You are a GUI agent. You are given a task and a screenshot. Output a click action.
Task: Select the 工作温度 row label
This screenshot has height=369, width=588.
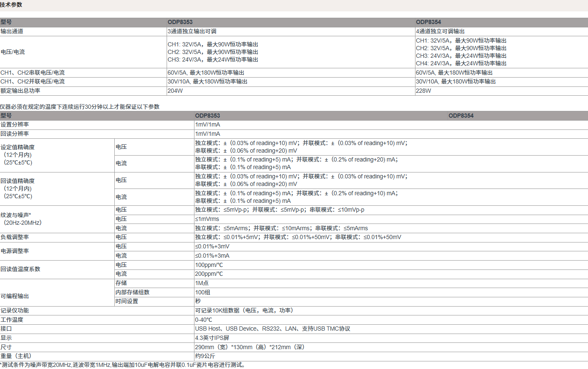[12, 320]
